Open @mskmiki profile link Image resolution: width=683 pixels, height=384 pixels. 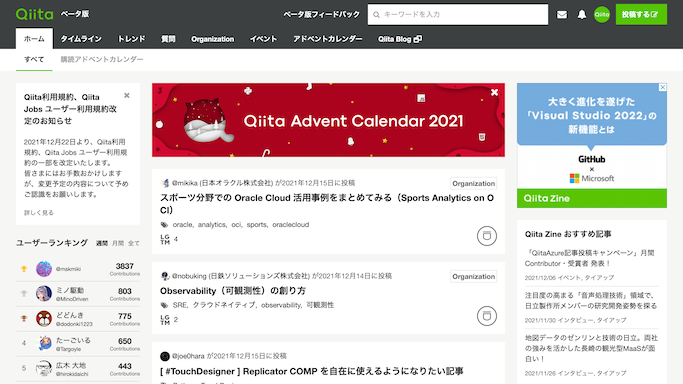point(68,269)
